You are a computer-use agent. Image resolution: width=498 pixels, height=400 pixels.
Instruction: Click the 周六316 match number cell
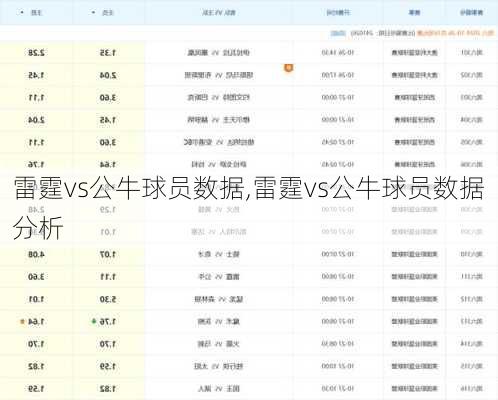pyautogui.click(x=472, y=389)
